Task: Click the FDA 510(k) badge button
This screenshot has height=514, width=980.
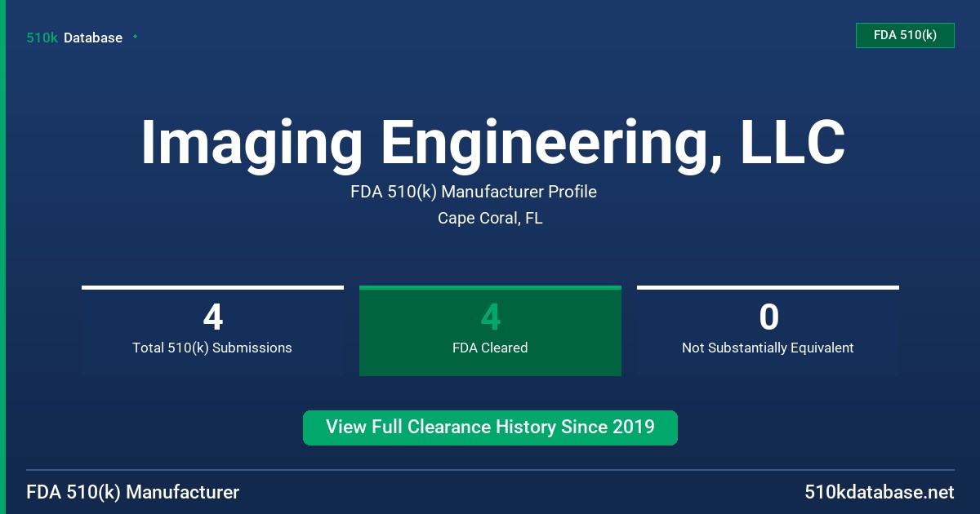Action: point(905,35)
